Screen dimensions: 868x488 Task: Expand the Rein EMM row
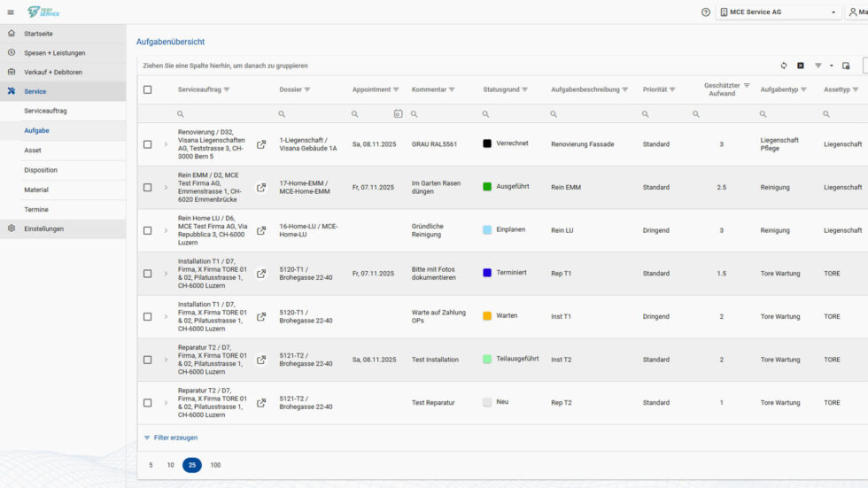pos(166,188)
